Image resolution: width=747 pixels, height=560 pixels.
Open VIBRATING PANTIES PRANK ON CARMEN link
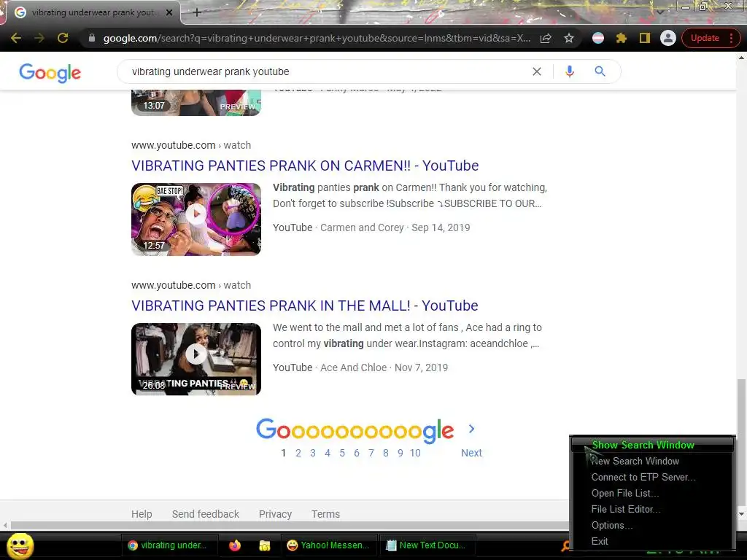[305, 166]
